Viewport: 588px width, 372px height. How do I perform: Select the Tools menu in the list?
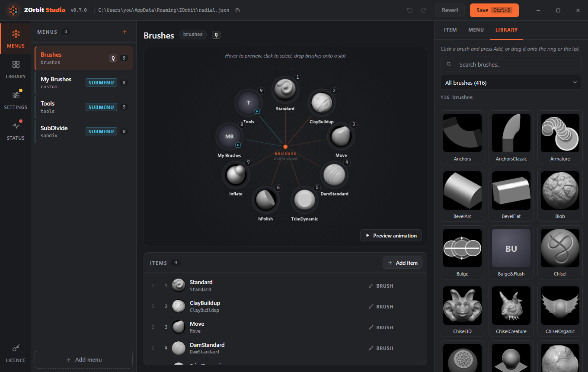coord(84,107)
